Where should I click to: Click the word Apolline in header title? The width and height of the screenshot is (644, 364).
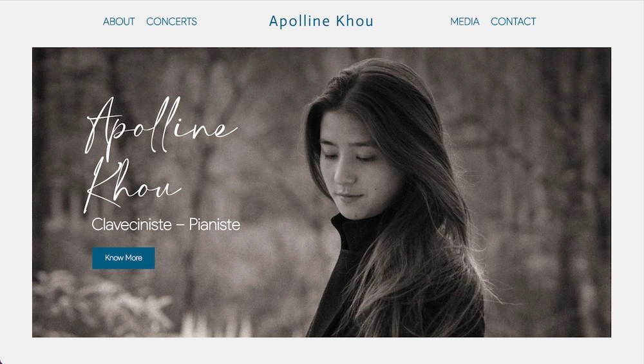pos(299,21)
